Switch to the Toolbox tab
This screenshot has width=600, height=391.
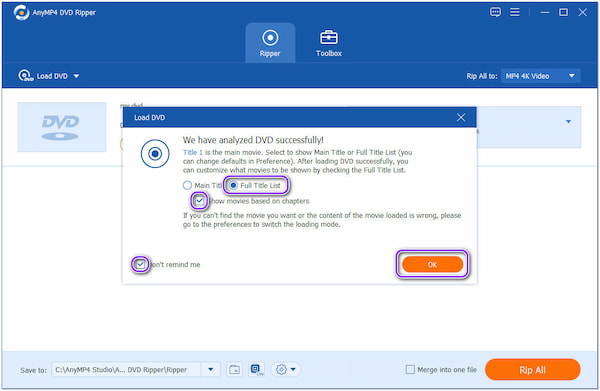click(329, 43)
